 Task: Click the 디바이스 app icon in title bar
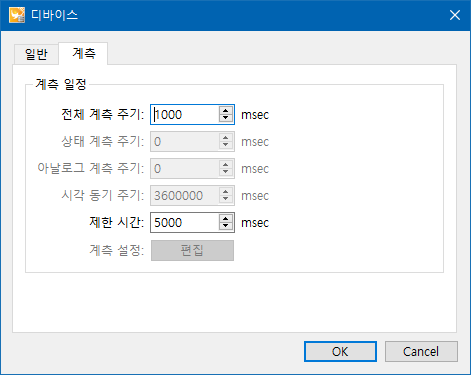click(17, 15)
